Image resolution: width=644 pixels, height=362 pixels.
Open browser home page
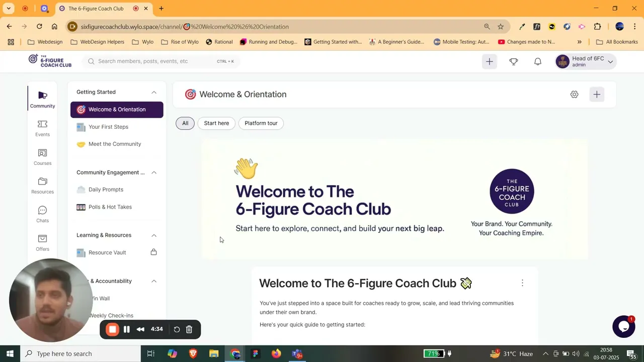click(54, 26)
